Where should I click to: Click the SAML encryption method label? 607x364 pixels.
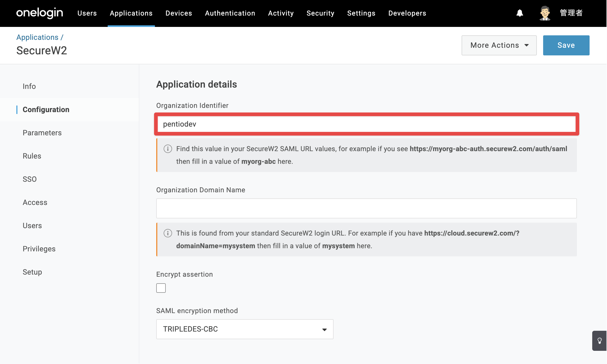pyautogui.click(x=197, y=311)
